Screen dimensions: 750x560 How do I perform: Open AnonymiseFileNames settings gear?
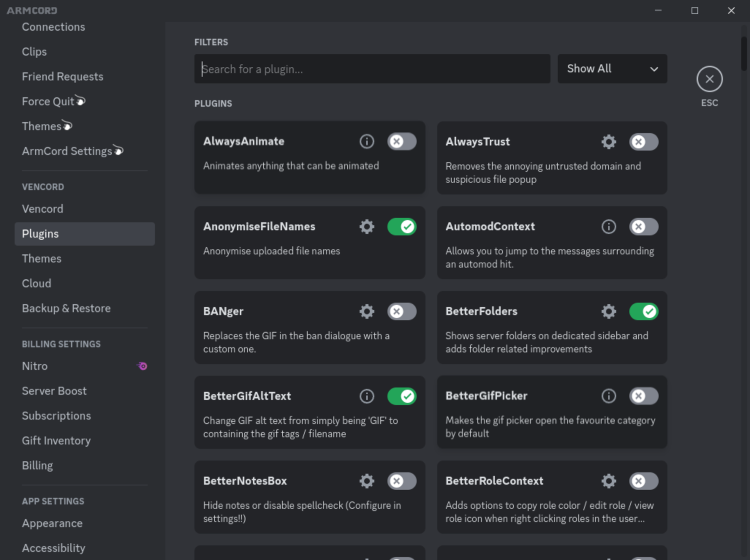pyautogui.click(x=367, y=227)
